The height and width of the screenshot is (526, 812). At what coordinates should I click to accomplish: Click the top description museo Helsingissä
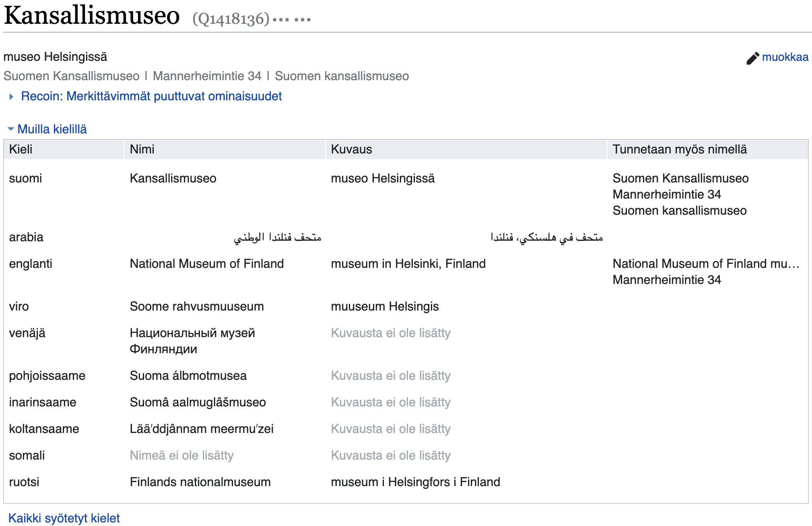(56, 57)
